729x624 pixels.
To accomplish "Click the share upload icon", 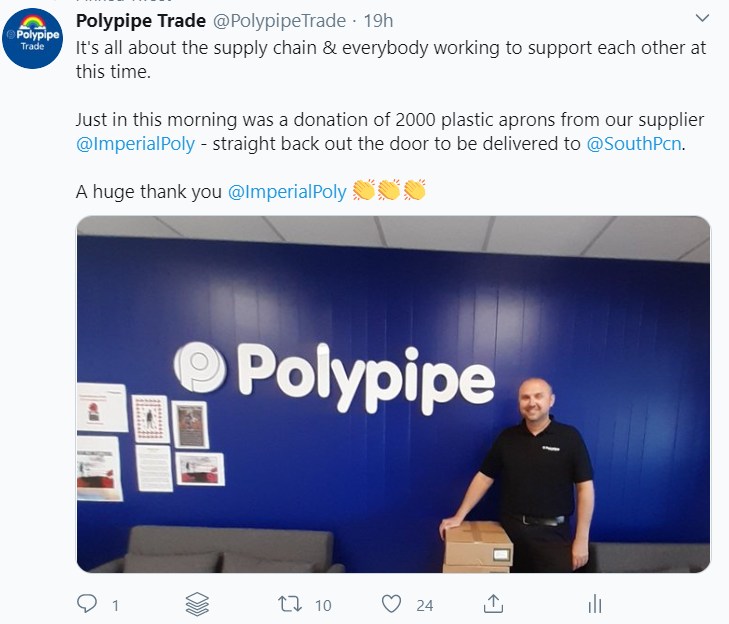I will point(493,604).
